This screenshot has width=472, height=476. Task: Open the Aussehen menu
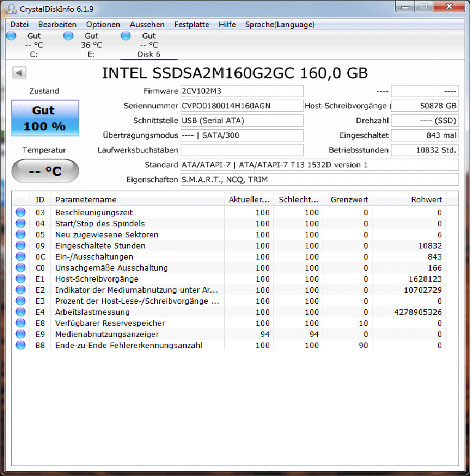[147, 25]
